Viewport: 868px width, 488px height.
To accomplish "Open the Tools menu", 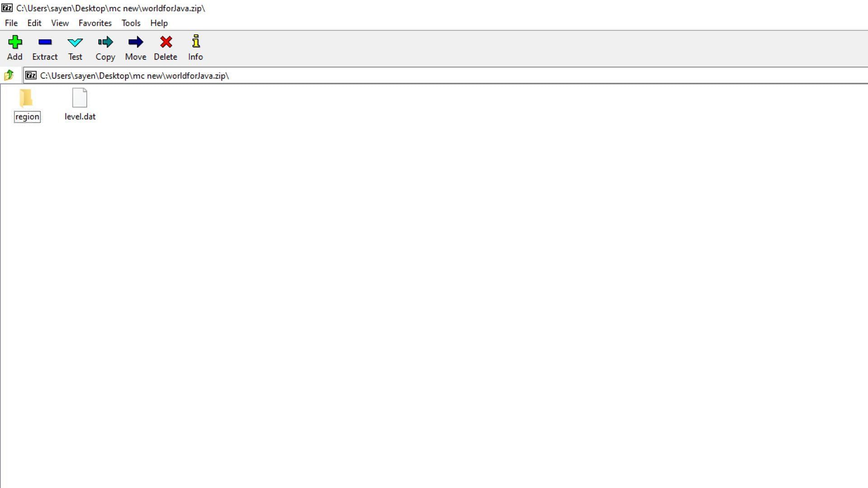I will tap(131, 23).
